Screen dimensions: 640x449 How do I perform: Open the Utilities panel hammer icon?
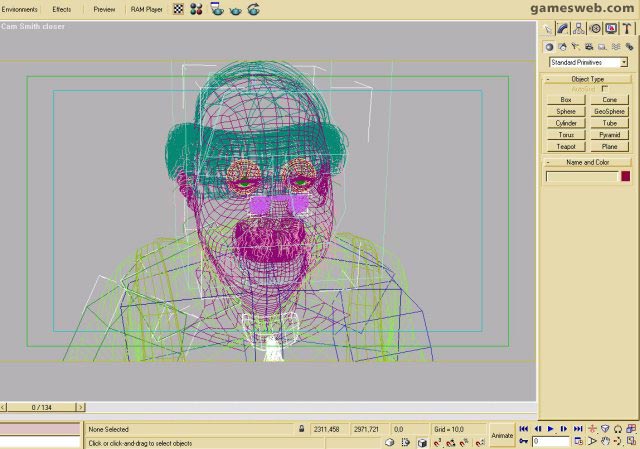(626, 29)
